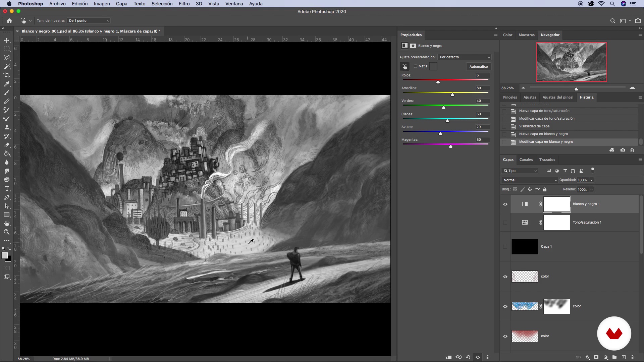Select the Clone Stamp tool
Viewport: 644px width, 362px height.
click(7, 127)
